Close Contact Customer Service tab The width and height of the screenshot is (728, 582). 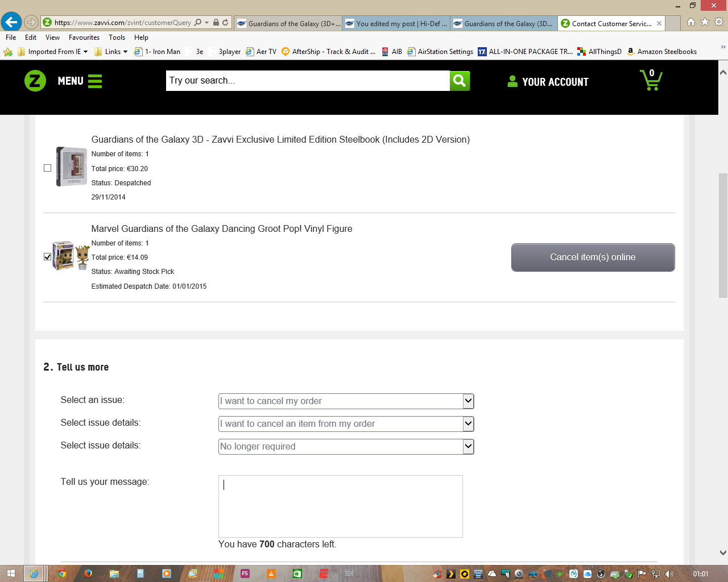point(659,23)
